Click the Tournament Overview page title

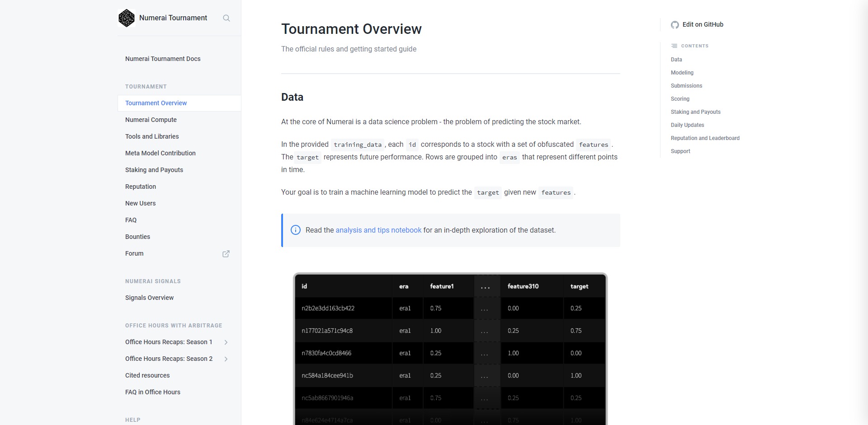pyautogui.click(x=351, y=29)
